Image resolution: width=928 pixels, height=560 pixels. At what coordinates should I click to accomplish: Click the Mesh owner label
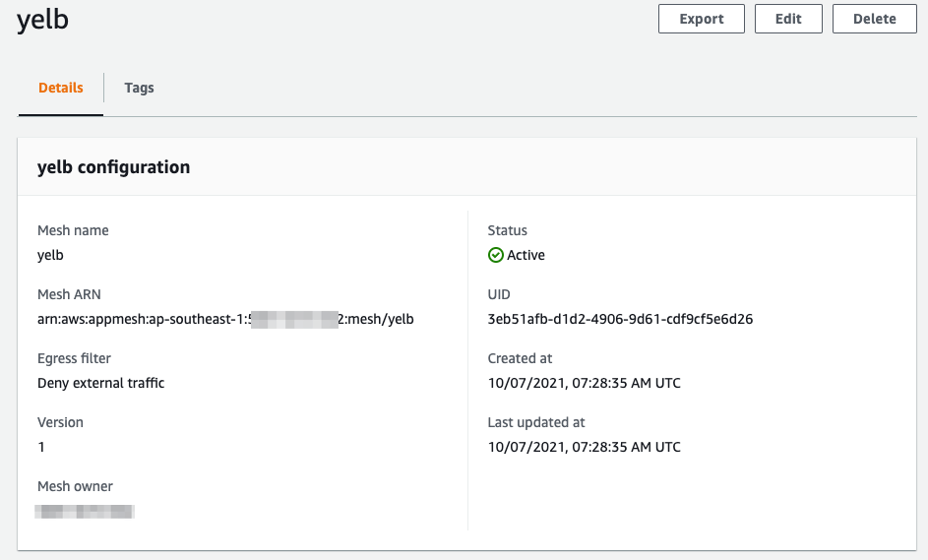(x=75, y=486)
